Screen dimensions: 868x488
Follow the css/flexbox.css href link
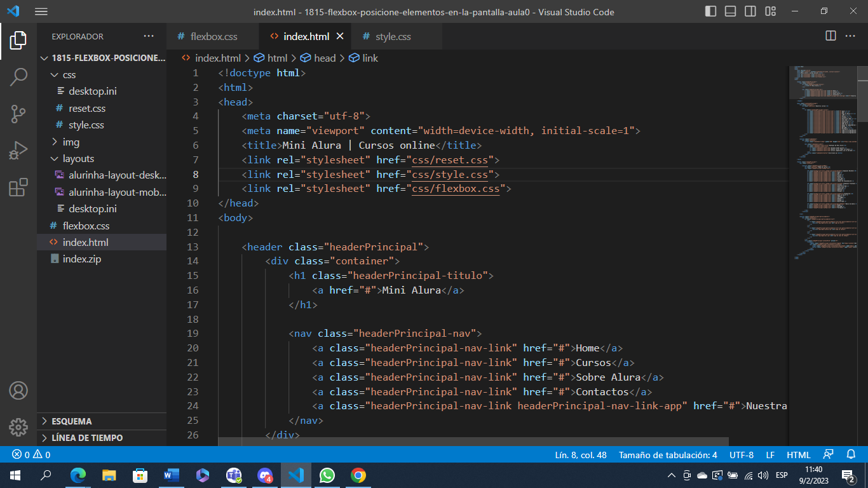456,189
